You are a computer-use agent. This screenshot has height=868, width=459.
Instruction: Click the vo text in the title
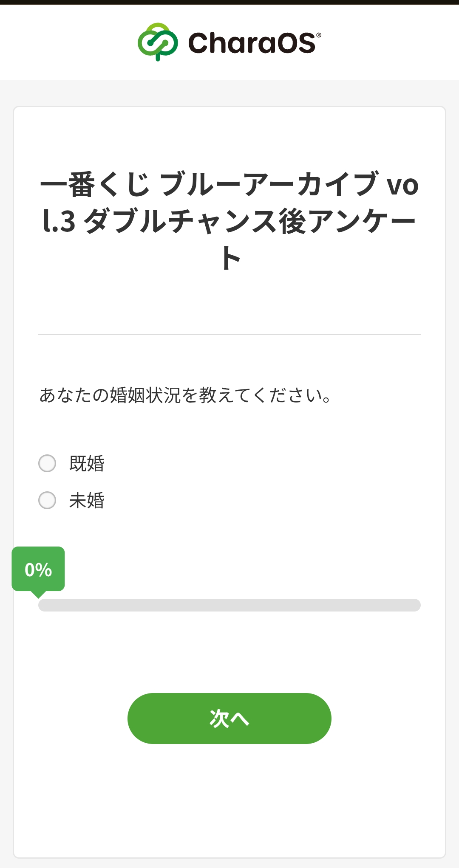402,185
